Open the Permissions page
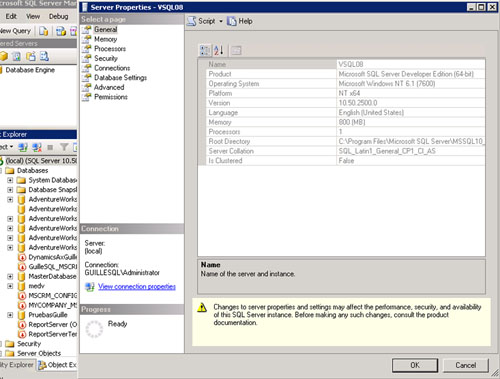 coord(111,97)
